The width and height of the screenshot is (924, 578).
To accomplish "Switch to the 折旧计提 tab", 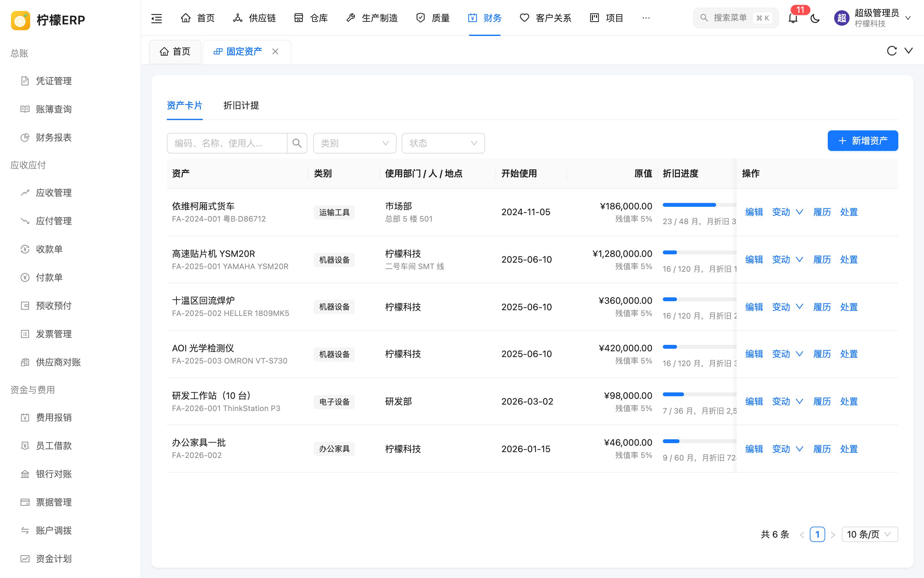I will point(241,106).
